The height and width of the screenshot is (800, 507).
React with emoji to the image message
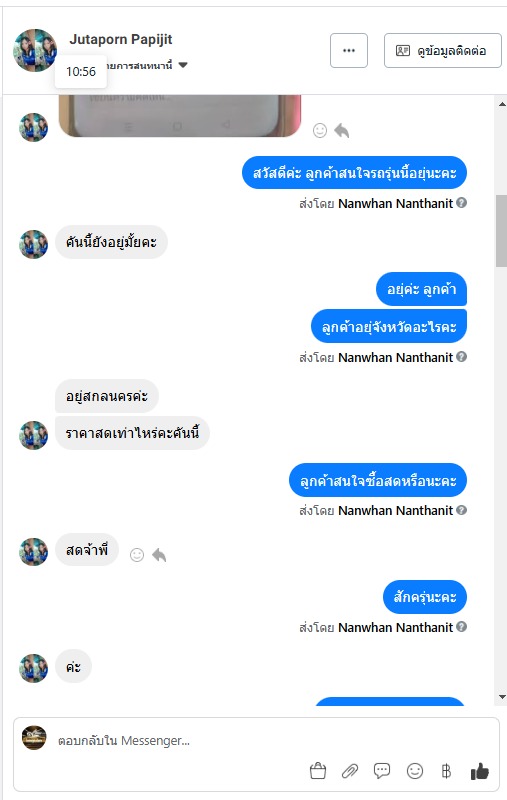pyautogui.click(x=320, y=131)
